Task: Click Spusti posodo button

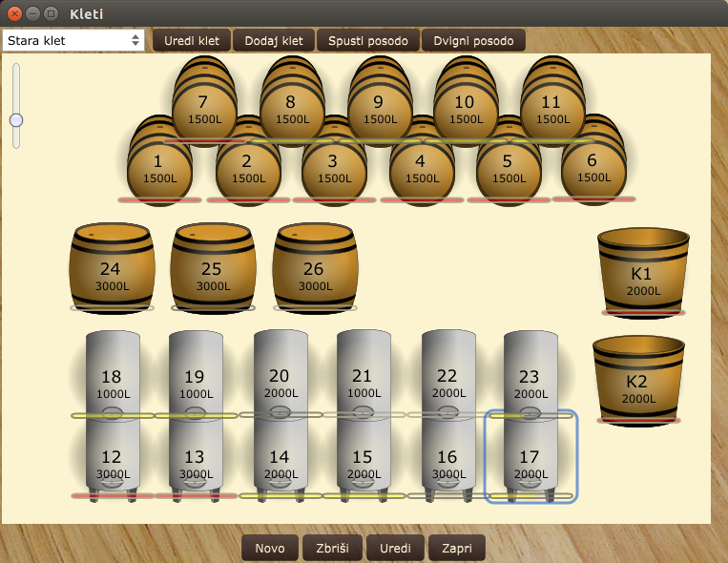Action: (x=368, y=40)
